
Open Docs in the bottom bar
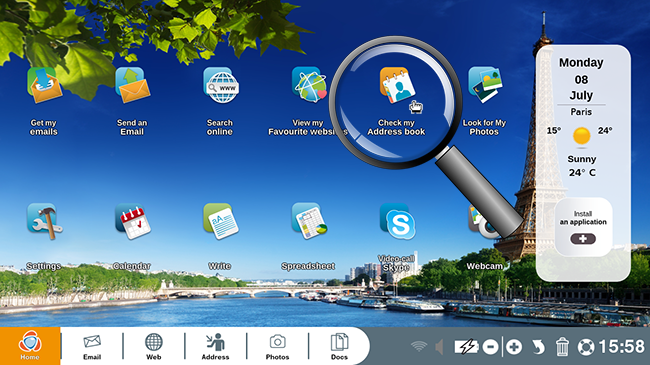tap(339, 347)
